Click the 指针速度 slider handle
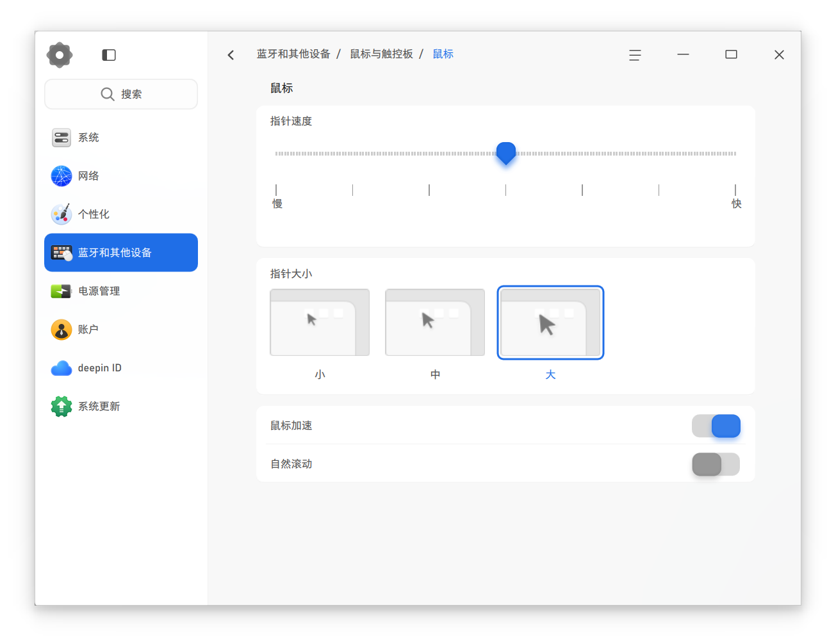This screenshot has width=836, height=644. pyautogui.click(x=506, y=154)
